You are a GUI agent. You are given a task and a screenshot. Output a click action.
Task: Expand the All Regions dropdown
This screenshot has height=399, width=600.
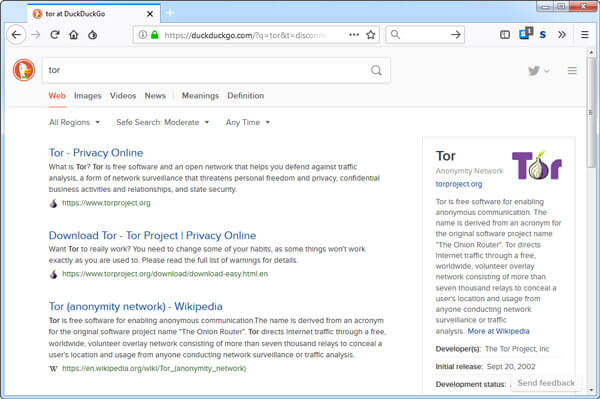point(74,122)
